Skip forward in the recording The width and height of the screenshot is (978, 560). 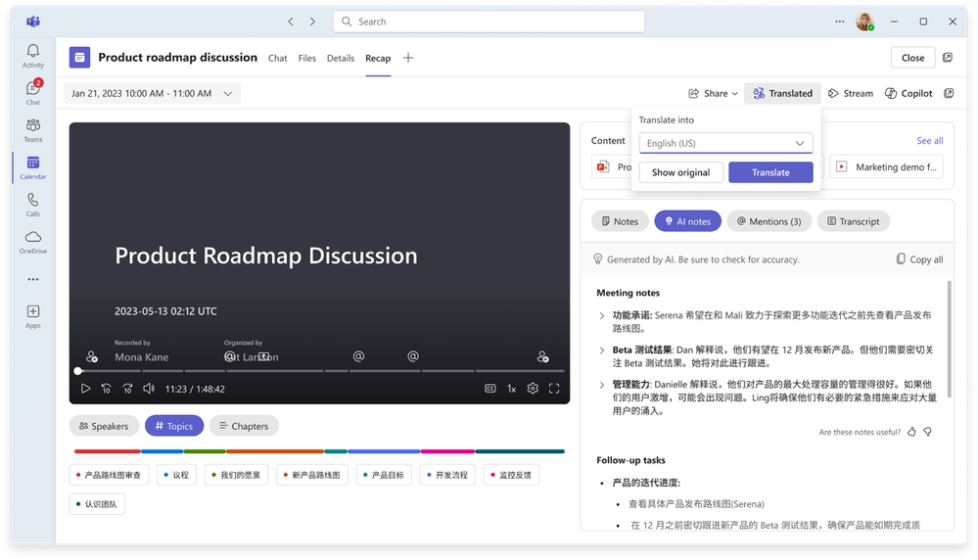(x=127, y=389)
